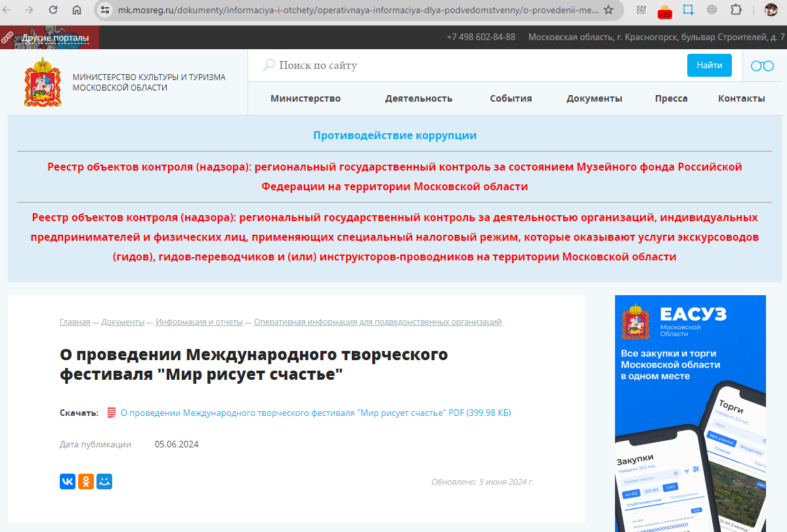This screenshot has width=787, height=532.
Task: Activate the blue screenshot capture extension
Action: [688, 10]
